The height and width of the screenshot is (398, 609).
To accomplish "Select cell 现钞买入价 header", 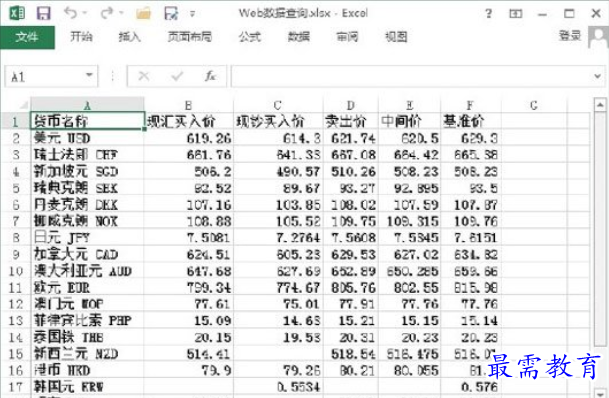I will [278, 121].
